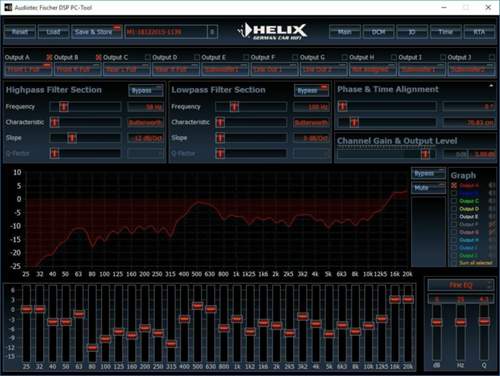Click the Phase & Time Alignment collapse arrow

click(491, 86)
